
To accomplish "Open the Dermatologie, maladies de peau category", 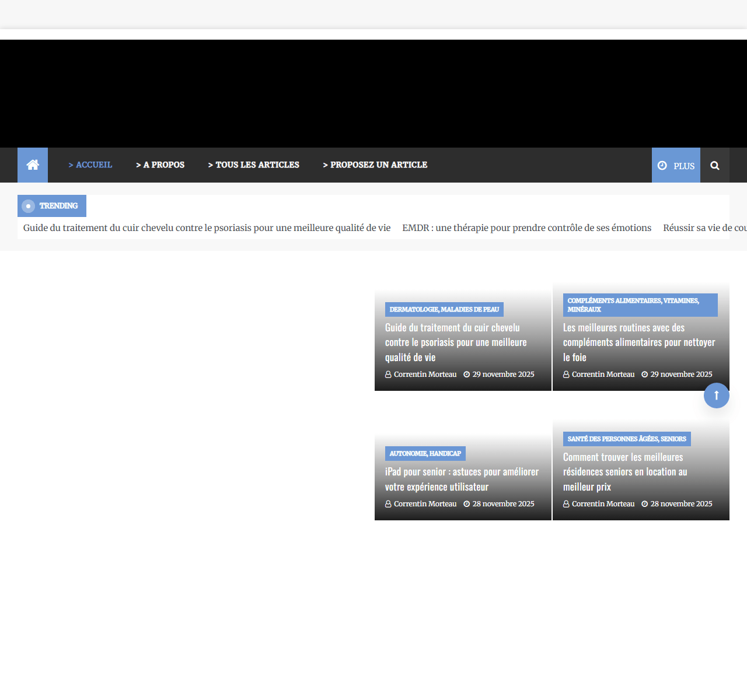I will point(444,310).
